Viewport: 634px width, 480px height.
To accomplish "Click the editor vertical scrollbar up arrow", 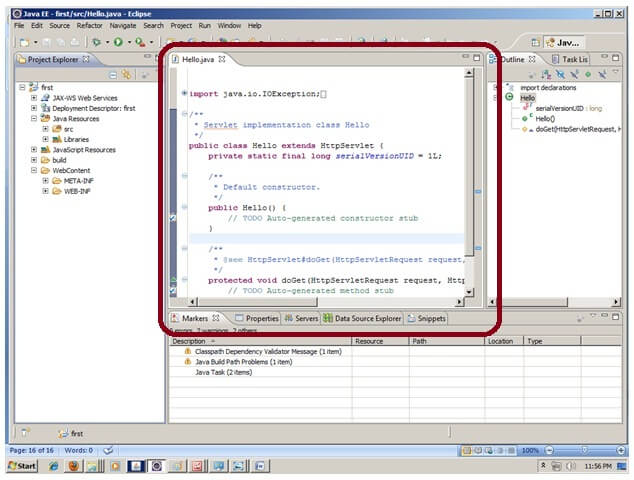I will coord(469,73).
